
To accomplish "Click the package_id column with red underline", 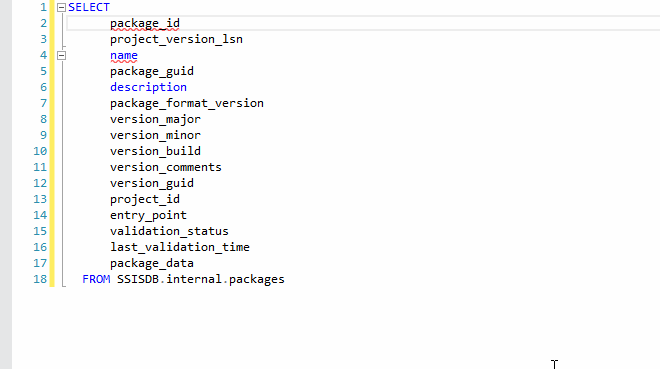I will click(x=145, y=24).
